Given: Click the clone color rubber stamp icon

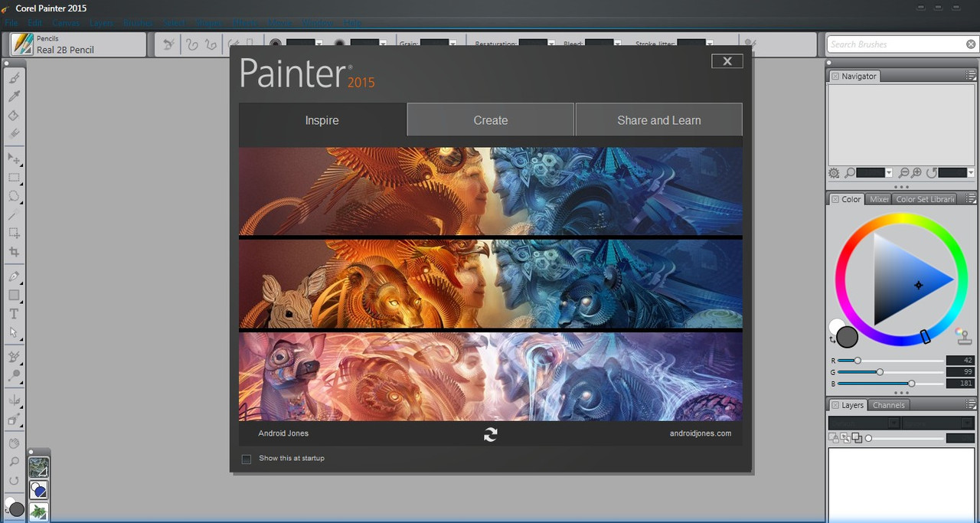Looking at the screenshot, I should coord(963,336).
